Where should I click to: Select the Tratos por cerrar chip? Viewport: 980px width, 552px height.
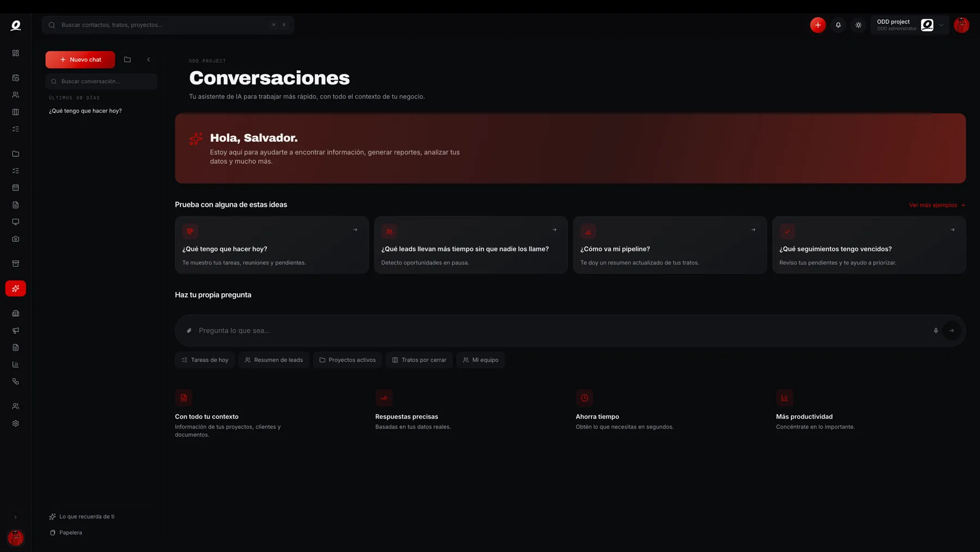(419, 360)
